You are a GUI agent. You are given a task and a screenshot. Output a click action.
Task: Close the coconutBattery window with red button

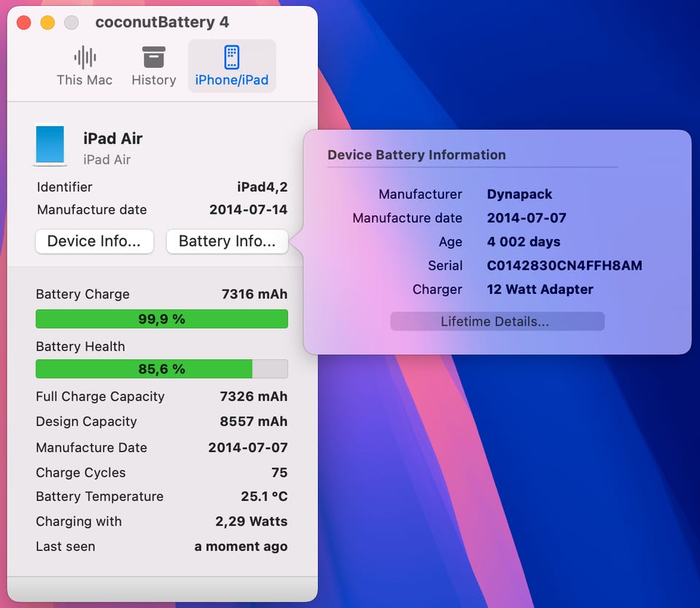23,23
